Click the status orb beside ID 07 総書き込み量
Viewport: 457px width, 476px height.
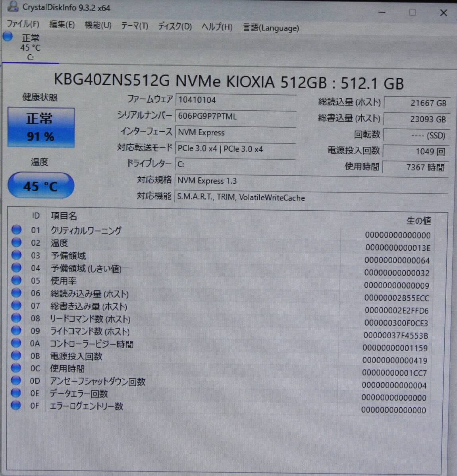16,306
